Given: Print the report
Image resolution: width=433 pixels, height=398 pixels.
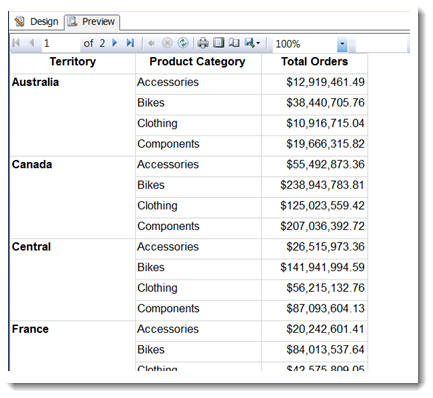Looking at the screenshot, I should (x=203, y=43).
